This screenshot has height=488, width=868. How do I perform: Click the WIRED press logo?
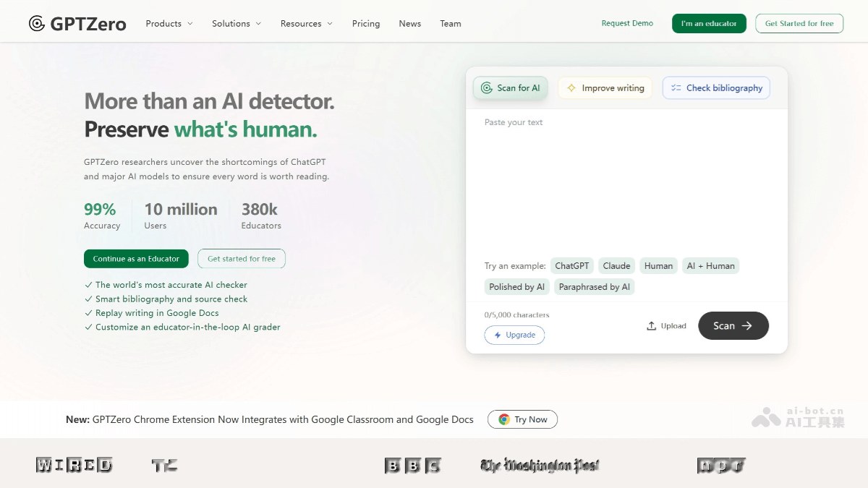[x=75, y=465]
